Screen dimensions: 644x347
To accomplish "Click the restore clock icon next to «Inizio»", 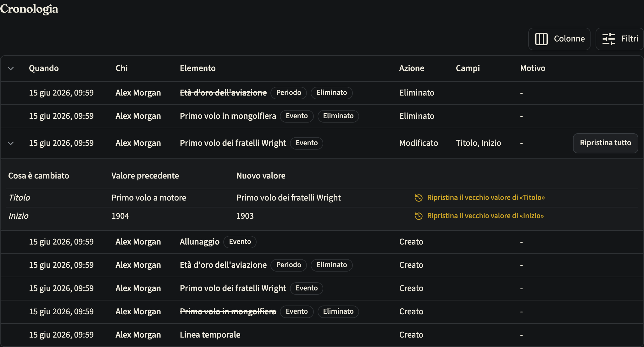I will [419, 216].
